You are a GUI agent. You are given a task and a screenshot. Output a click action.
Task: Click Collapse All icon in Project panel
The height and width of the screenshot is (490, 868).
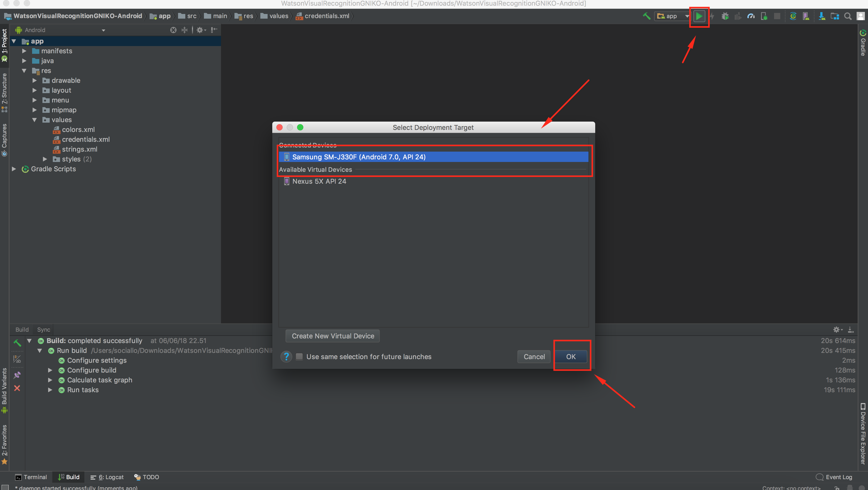pyautogui.click(x=184, y=30)
